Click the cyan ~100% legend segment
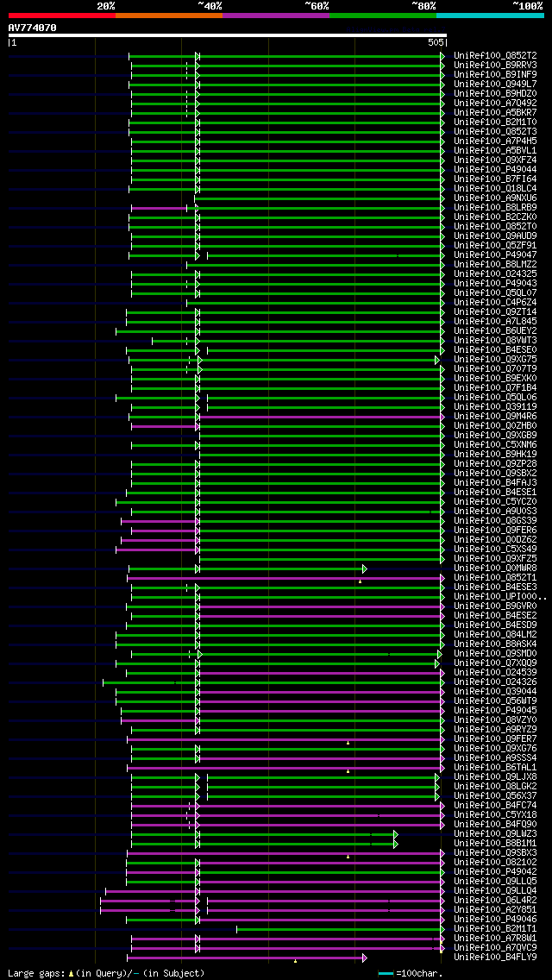Viewport: 552px width, 980px height. (490, 15)
